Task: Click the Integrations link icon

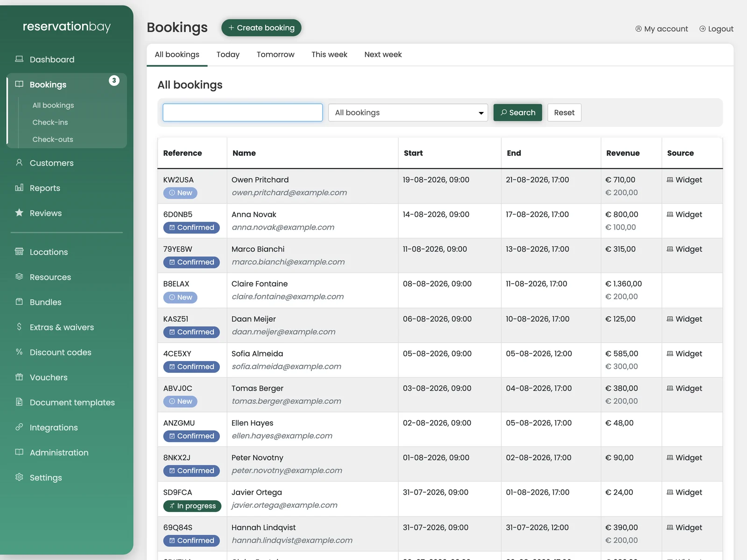Action: pos(19,427)
